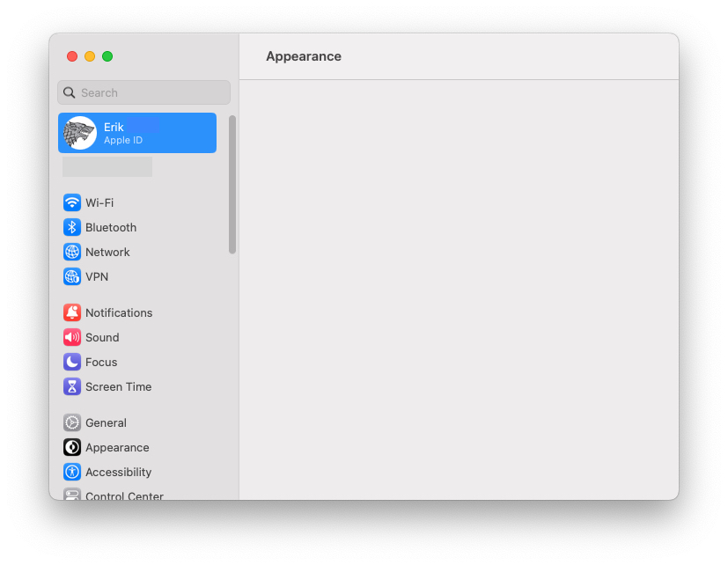Viewport: 728px width, 565px height.
Task: Click the sidebar scrollbar
Action: point(232,185)
